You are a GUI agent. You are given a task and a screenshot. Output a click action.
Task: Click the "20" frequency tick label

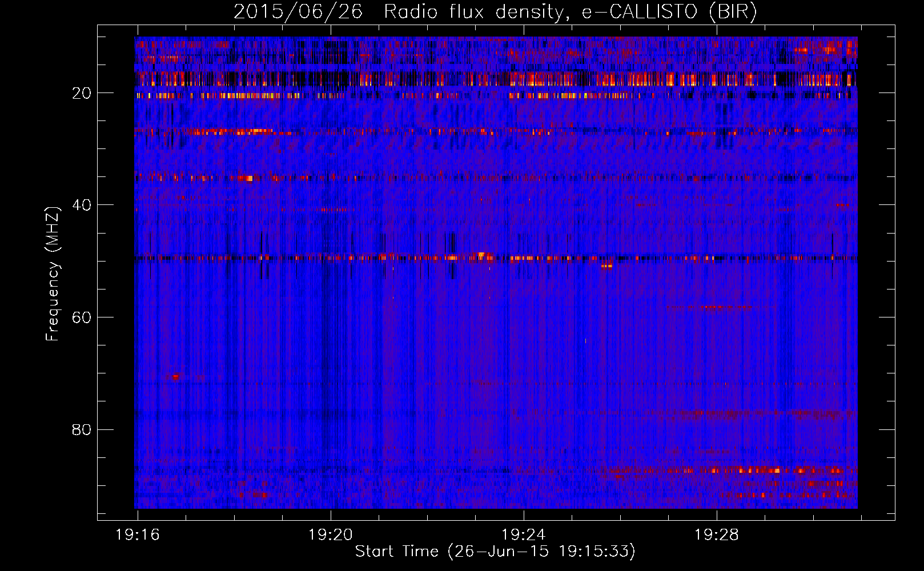pyautogui.click(x=82, y=93)
